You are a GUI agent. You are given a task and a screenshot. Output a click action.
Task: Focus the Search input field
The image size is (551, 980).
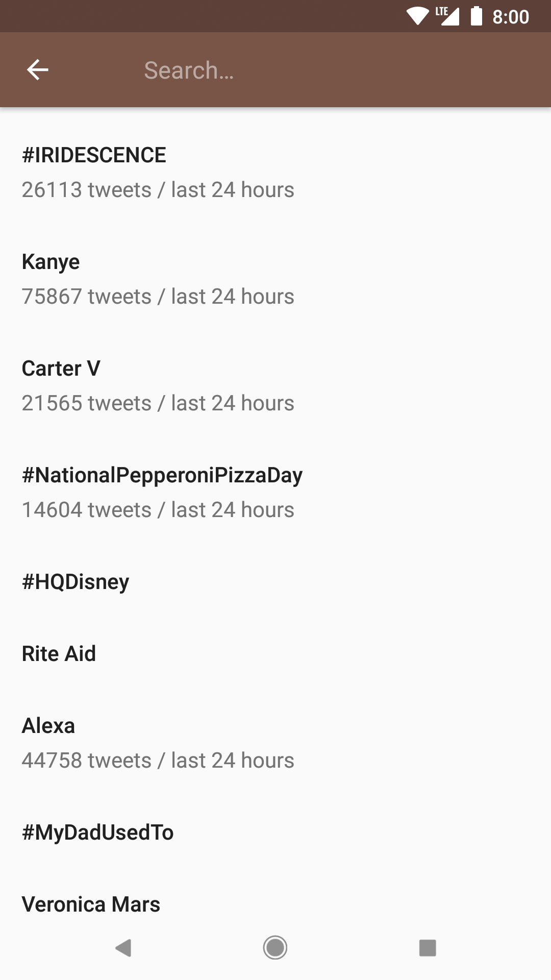[306, 70]
